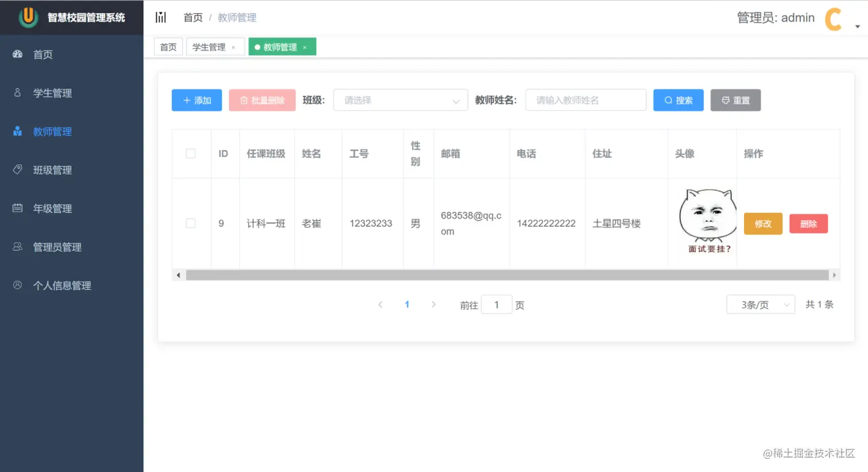
Task: Open the 班级 请选择 dropdown
Action: point(400,100)
